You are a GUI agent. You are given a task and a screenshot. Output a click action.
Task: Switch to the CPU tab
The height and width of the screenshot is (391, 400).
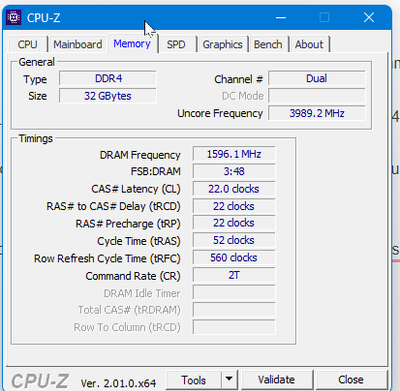pyautogui.click(x=28, y=44)
